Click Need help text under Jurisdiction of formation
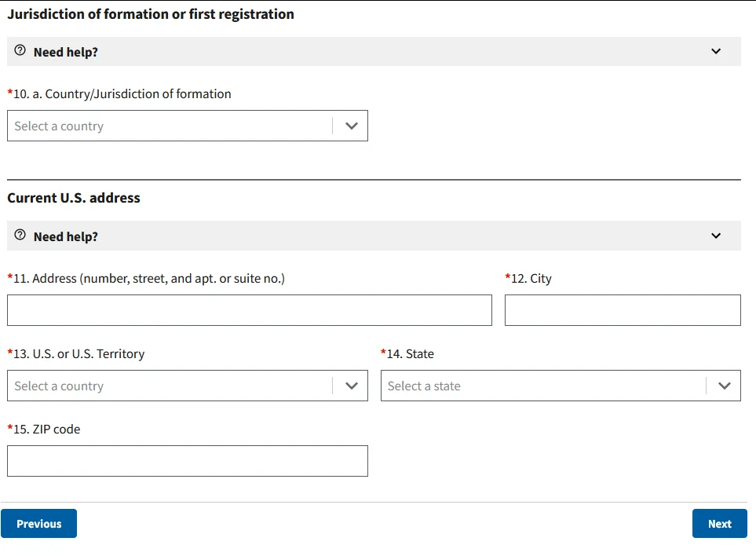The height and width of the screenshot is (556, 756). coord(66,52)
